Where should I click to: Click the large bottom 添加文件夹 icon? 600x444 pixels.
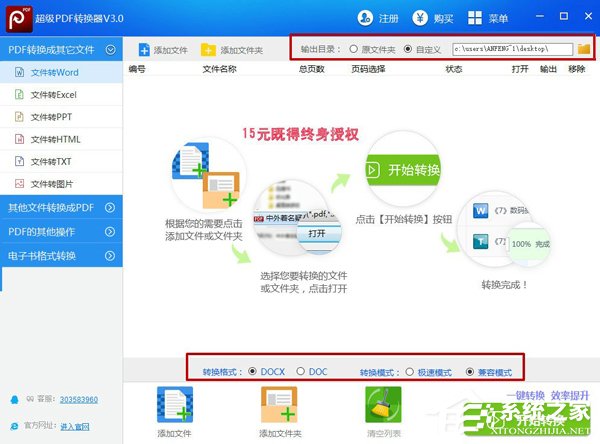279,405
